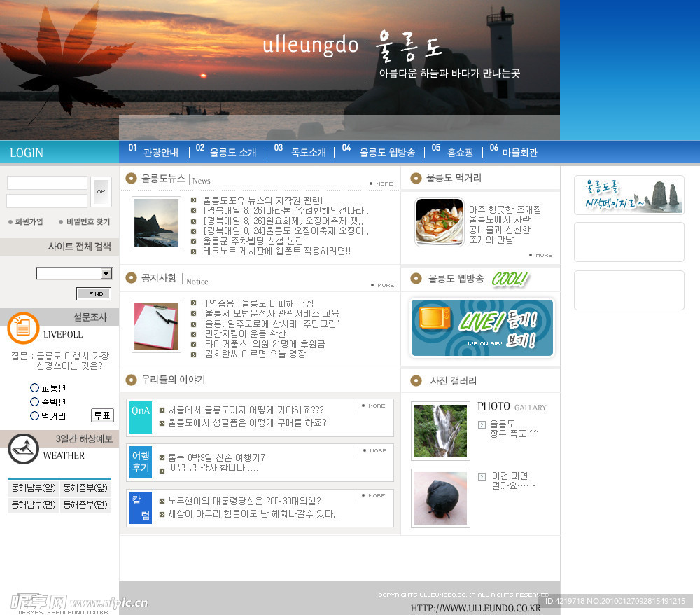The width and height of the screenshot is (700, 615).
Task: Click the blue 칼럼 category icon
Action: 140,507
